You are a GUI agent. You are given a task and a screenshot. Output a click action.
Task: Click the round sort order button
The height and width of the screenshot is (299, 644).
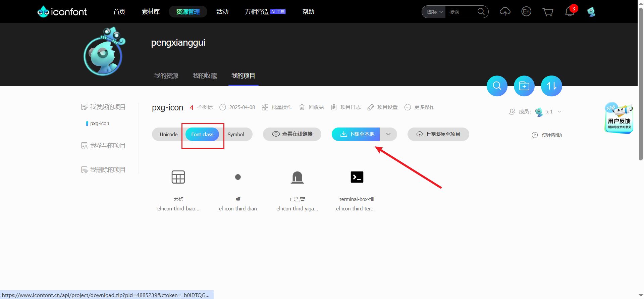pyautogui.click(x=551, y=86)
